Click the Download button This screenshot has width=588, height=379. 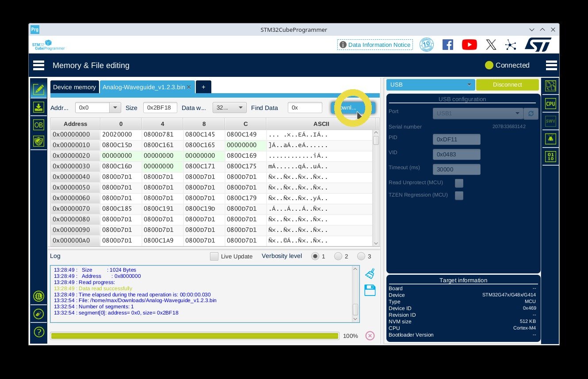(x=353, y=107)
